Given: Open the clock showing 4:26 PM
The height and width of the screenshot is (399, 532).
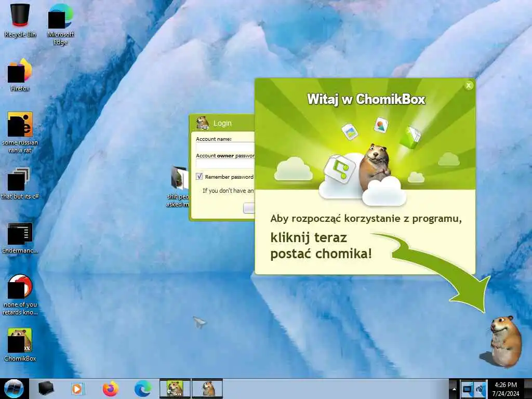Looking at the screenshot, I should (x=506, y=389).
